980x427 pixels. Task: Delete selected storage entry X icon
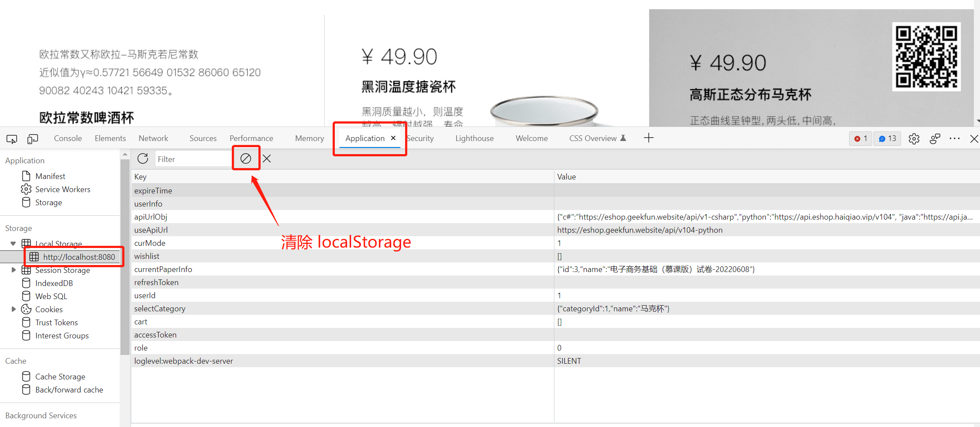coord(267,158)
